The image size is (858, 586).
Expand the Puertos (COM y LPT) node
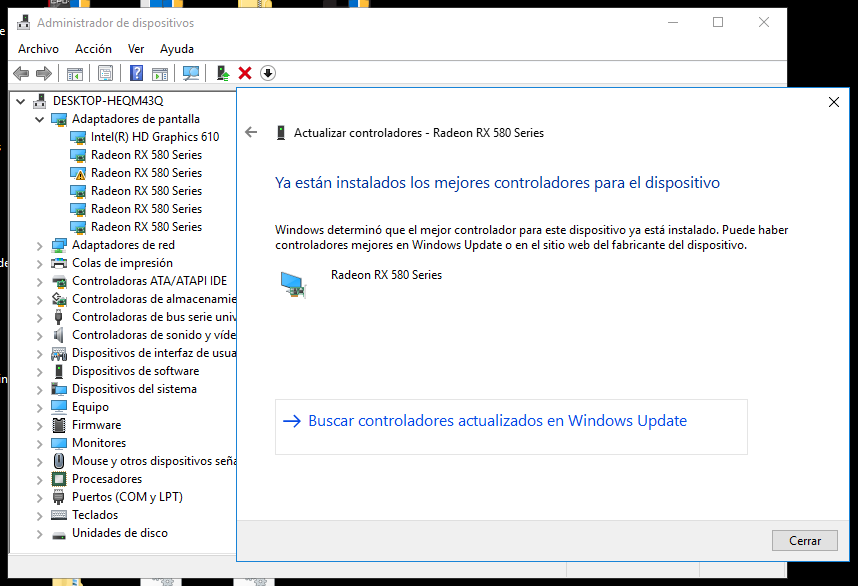point(39,498)
